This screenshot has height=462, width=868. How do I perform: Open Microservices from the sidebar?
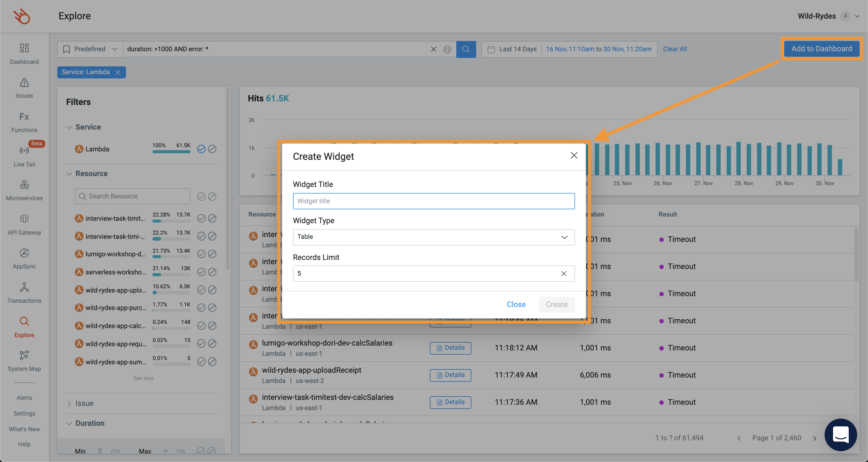click(24, 185)
